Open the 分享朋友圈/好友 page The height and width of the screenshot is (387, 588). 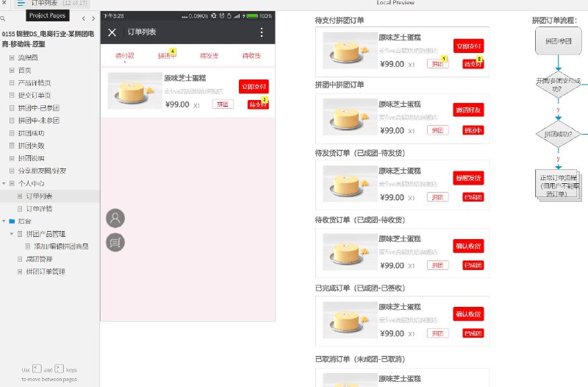pyautogui.click(x=42, y=171)
